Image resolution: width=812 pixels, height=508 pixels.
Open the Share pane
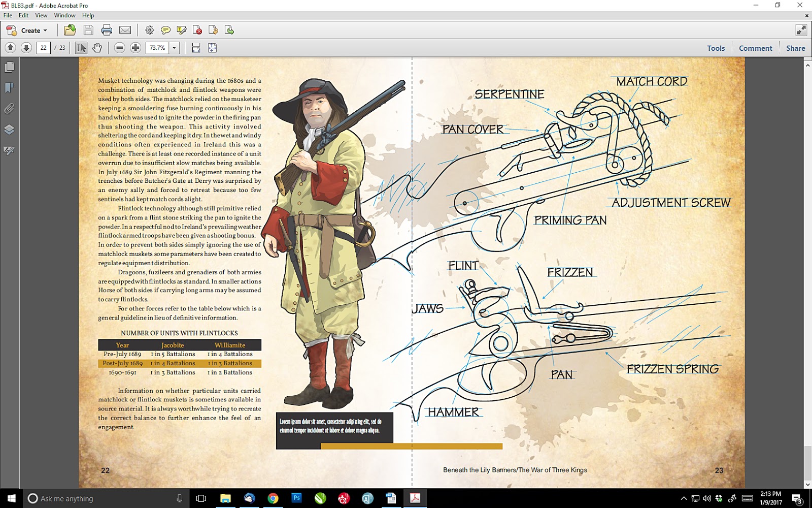pos(796,48)
